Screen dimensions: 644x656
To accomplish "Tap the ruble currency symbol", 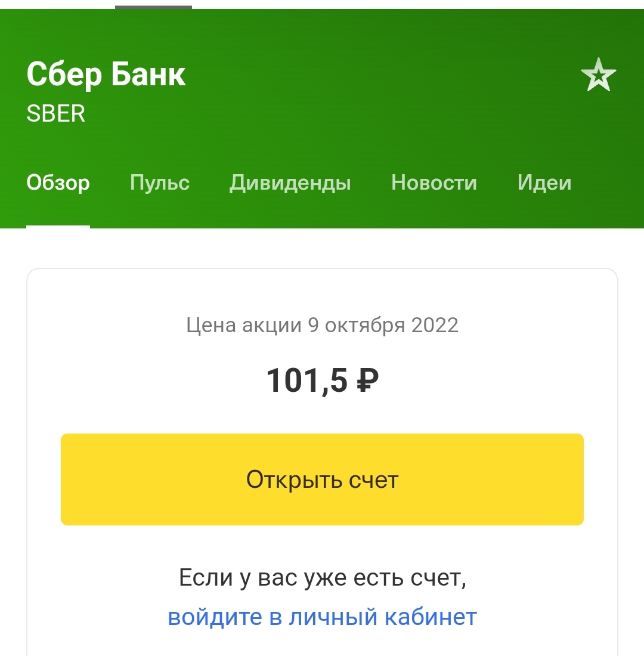I will tap(367, 380).
